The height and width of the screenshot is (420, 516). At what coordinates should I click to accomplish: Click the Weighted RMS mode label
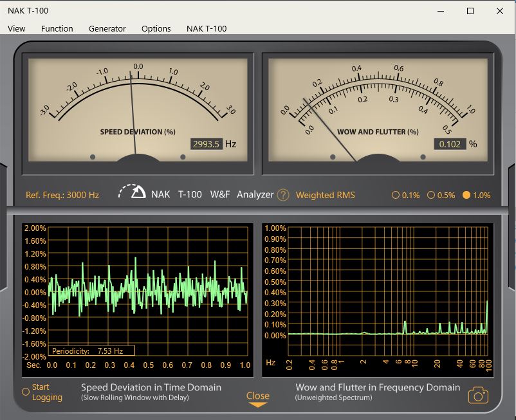pos(325,195)
